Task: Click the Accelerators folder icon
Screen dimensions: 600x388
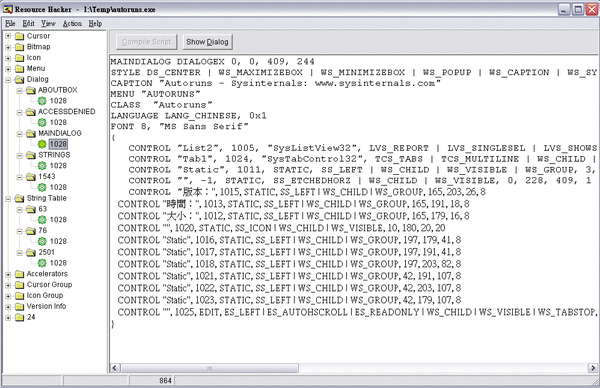Action: (x=20, y=274)
